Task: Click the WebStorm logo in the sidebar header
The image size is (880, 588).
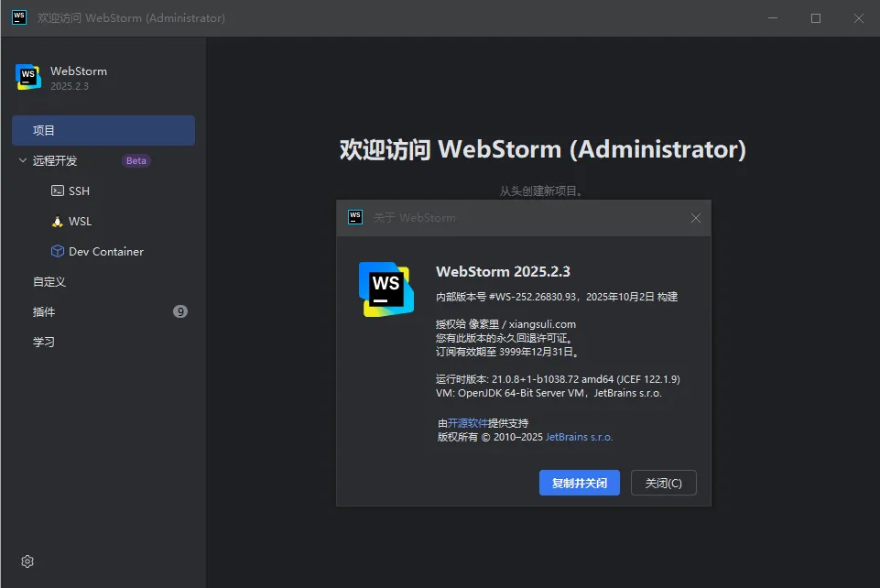Action: point(28,77)
